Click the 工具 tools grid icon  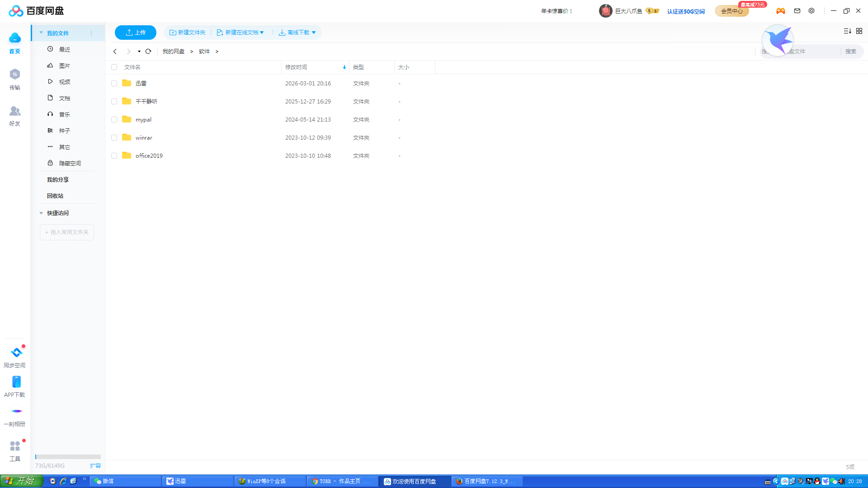click(x=15, y=446)
